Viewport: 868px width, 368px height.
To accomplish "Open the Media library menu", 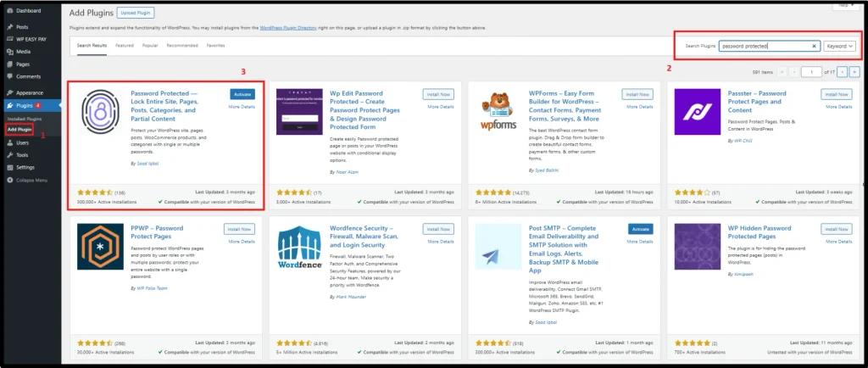I will 23,52.
